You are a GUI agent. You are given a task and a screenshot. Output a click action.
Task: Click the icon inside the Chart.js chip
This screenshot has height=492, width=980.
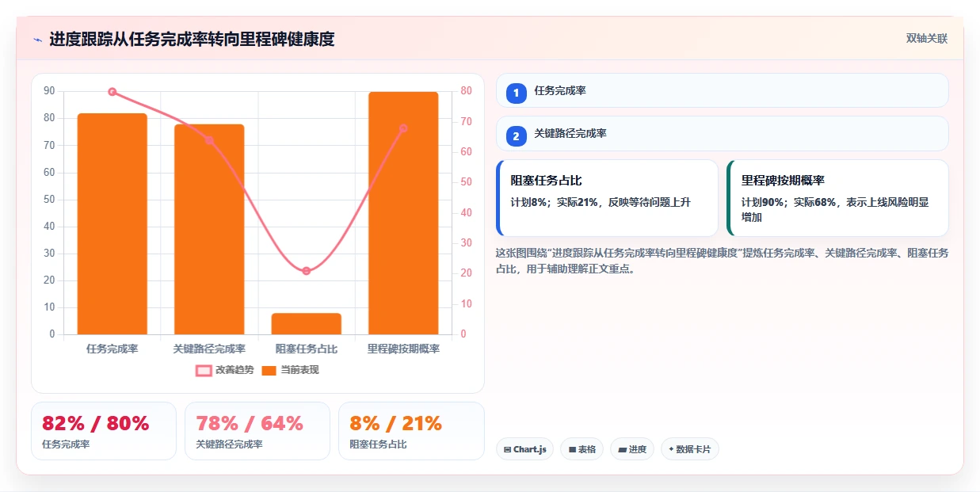click(507, 449)
